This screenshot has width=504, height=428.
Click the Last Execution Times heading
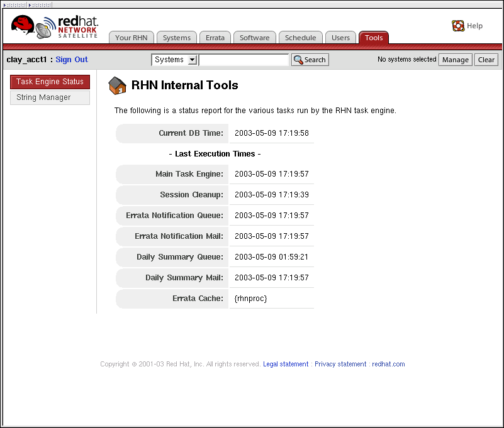pos(215,154)
